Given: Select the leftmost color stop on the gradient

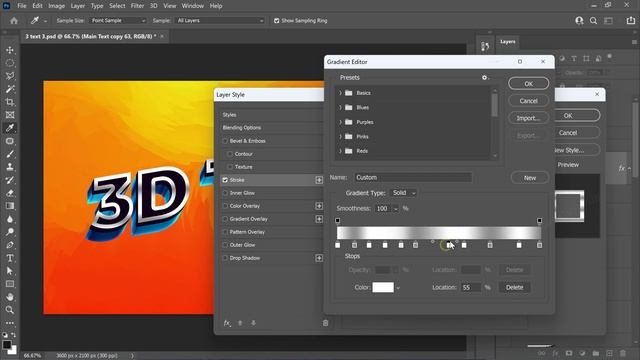Looking at the screenshot, I should pos(338,245).
